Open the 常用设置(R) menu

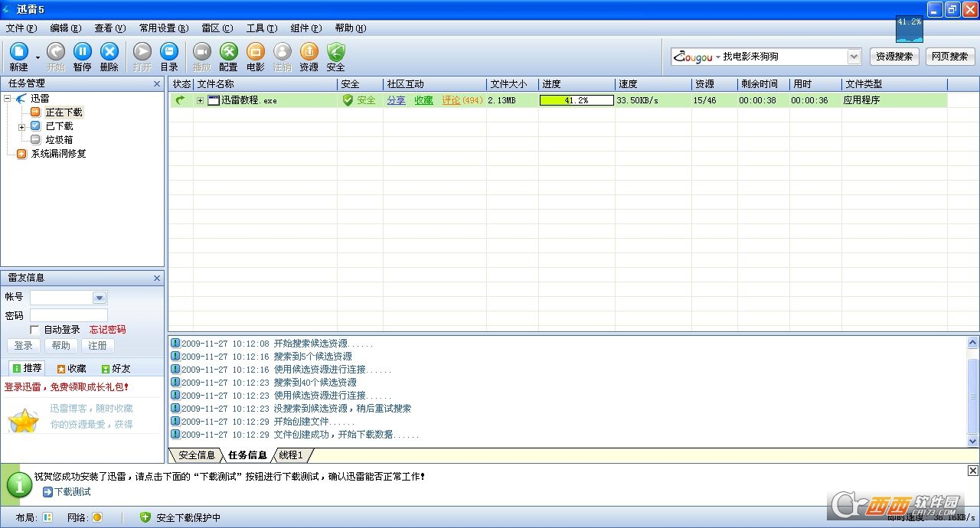click(164, 28)
